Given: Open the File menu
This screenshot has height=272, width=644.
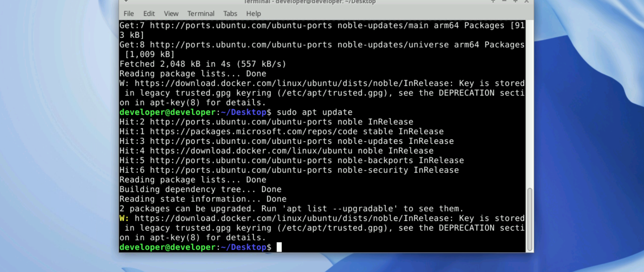Looking at the screenshot, I should [129, 13].
